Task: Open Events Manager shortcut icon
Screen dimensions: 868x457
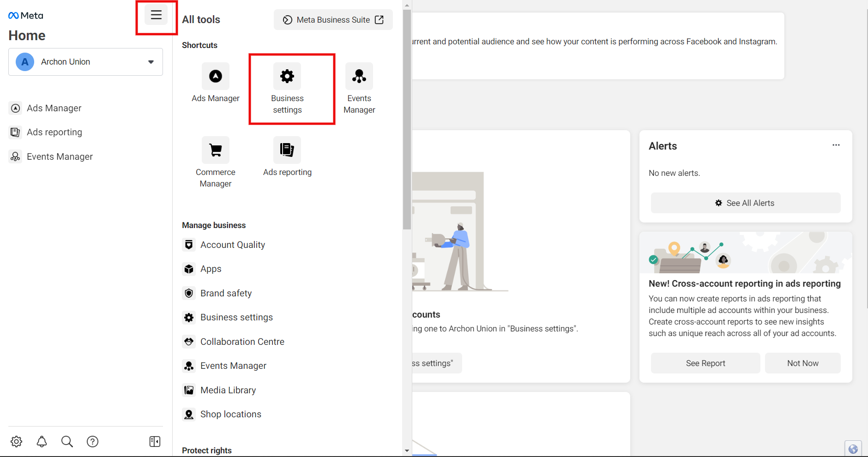Action: (x=359, y=76)
